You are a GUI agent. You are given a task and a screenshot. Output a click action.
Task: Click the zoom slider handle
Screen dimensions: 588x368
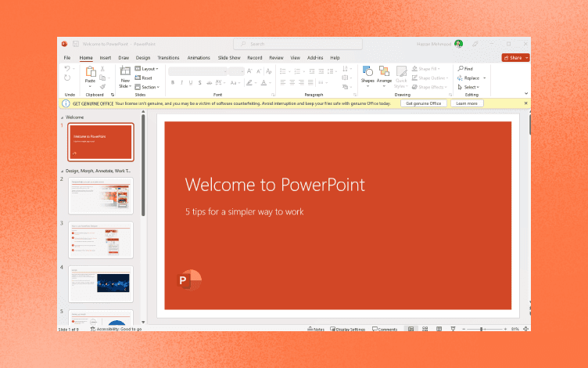481,329
